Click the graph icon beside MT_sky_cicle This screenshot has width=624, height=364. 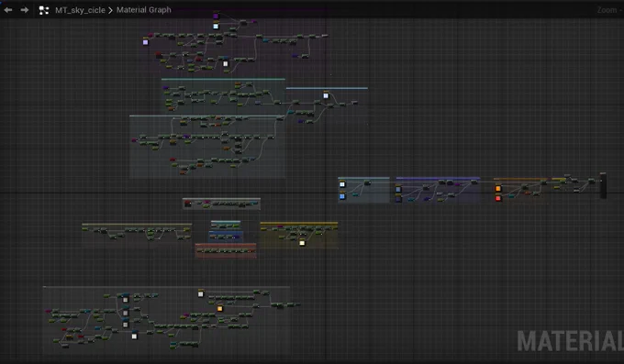pyautogui.click(x=44, y=10)
